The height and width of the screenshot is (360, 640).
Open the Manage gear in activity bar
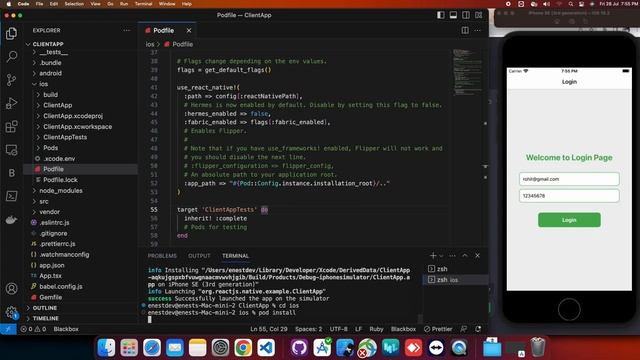(11, 312)
